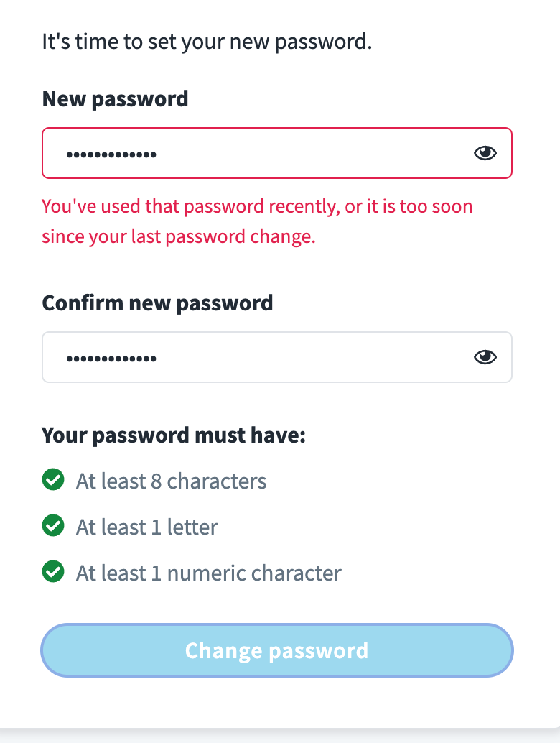Screen dimensions: 560x743
Task: Click the green check beside 8 characters rule
Action: [52, 480]
